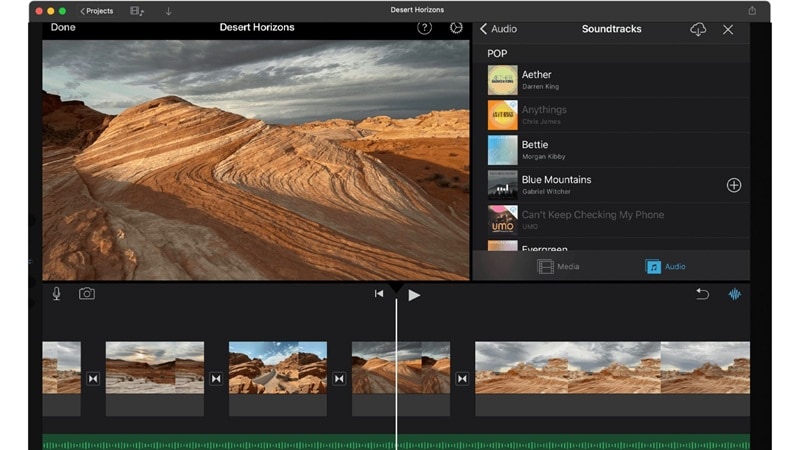Click the Desert Horizons project title
Viewport: 800px width, 450px height.
[x=257, y=28]
